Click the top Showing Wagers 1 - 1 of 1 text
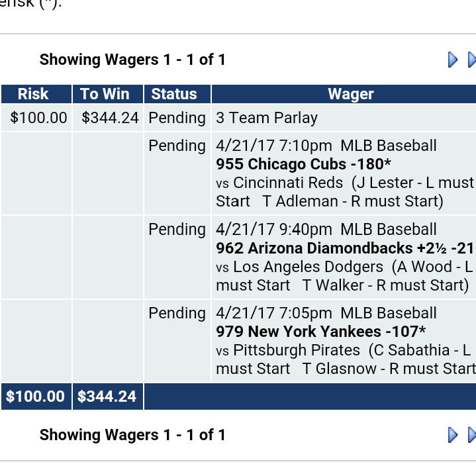The width and height of the screenshot is (476, 464). click(x=132, y=60)
